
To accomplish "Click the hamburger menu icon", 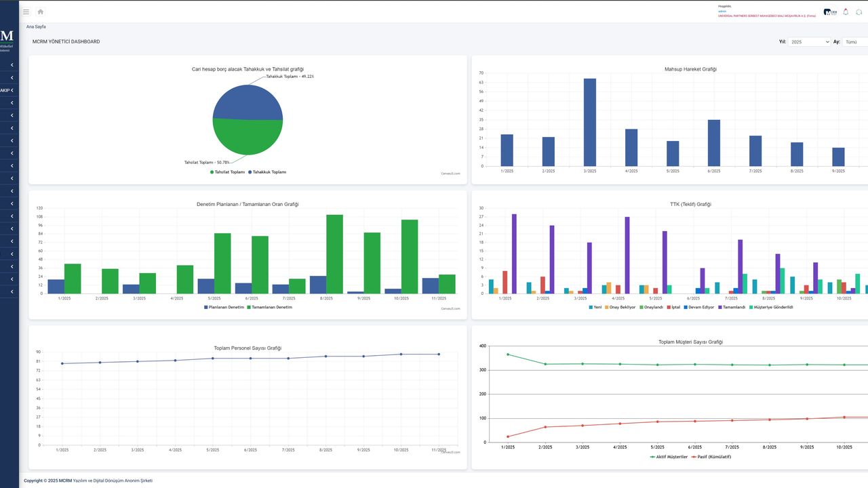I will pyautogui.click(x=26, y=12).
